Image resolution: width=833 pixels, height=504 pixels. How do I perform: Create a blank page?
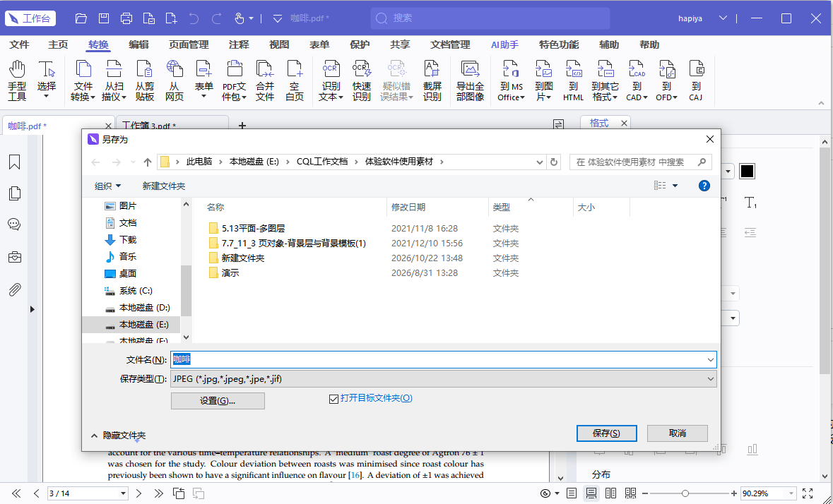pos(295,80)
